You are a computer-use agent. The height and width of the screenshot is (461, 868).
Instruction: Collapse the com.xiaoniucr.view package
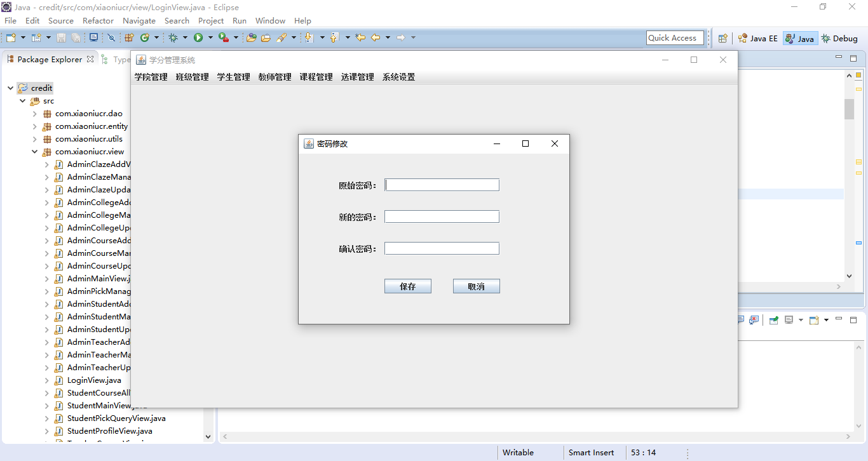point(35,152)
